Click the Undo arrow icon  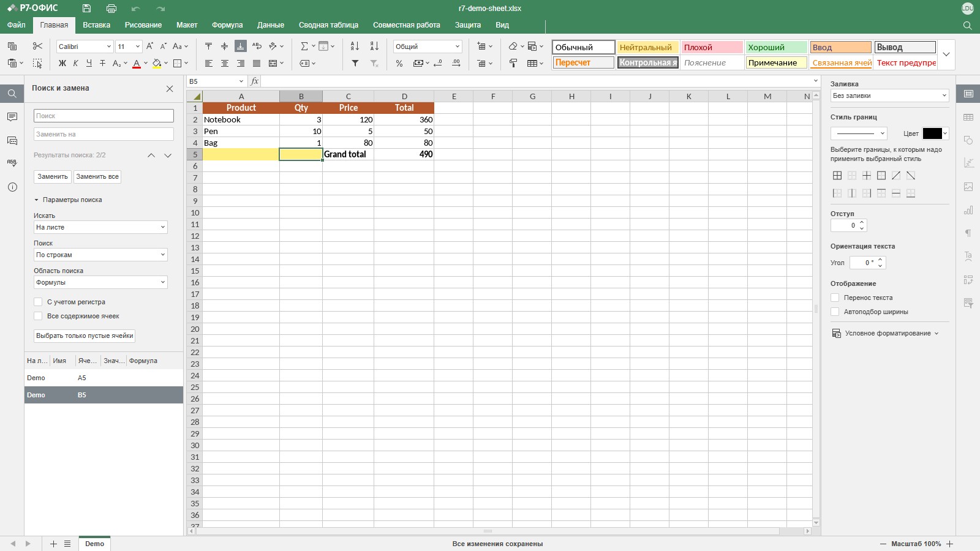tap(135, 9)
